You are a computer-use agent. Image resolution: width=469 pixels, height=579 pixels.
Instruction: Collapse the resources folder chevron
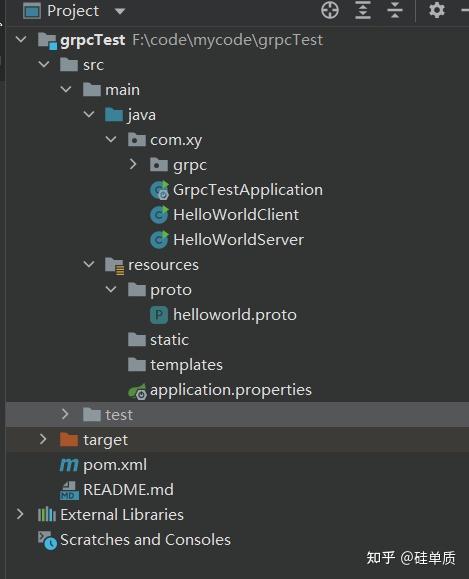tap(89, 264)
